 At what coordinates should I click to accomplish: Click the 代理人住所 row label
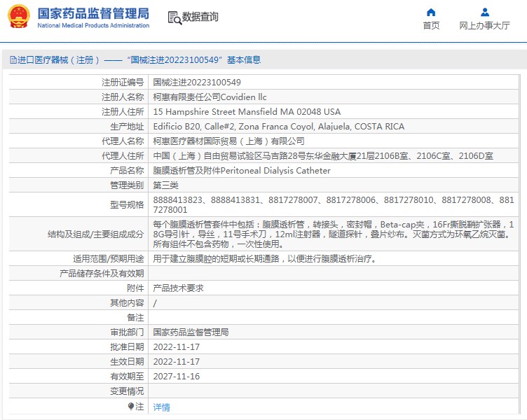click(123, 156)
